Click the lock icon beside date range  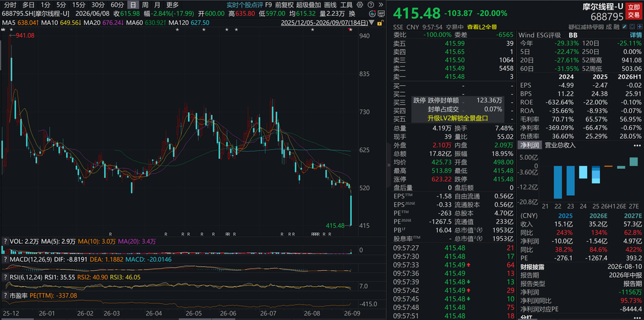point(381,23)
